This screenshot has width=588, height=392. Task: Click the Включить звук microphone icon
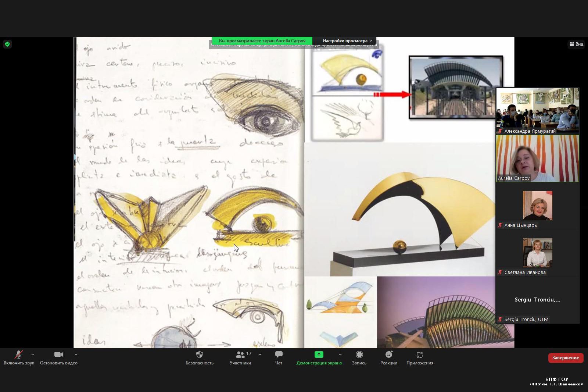pyautogui.click(x=19, y=354)
